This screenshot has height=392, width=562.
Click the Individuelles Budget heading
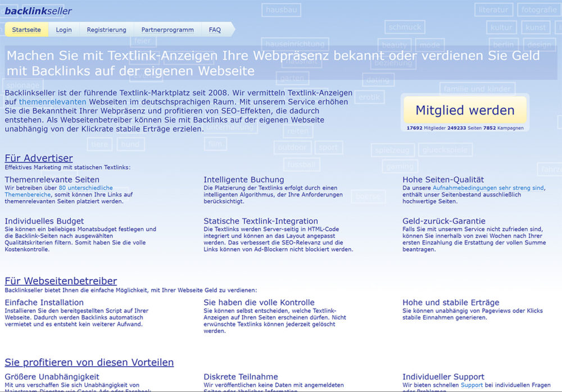pos(44,221)
